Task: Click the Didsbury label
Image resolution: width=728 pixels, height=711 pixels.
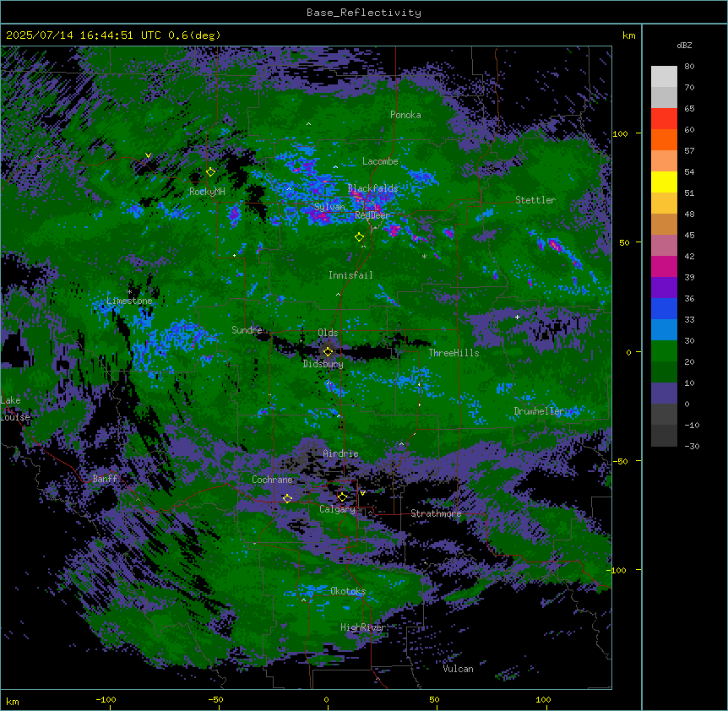Action: point(323,364)
